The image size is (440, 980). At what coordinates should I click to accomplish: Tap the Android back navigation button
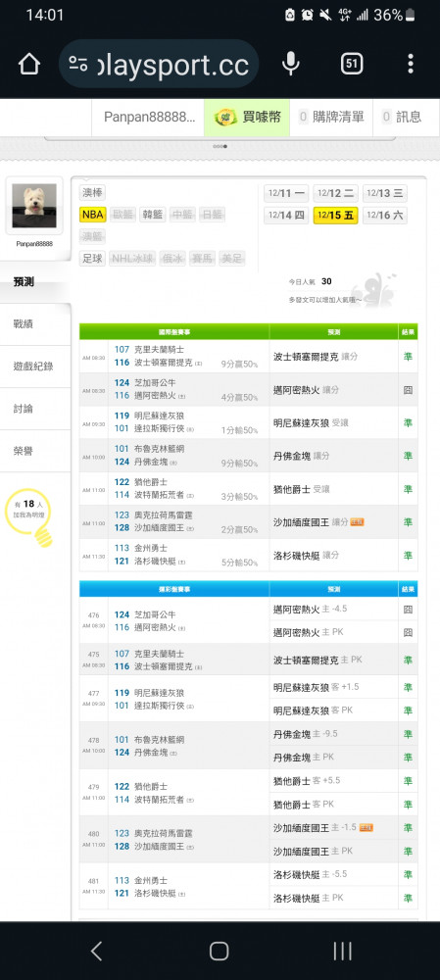point(96,952)
